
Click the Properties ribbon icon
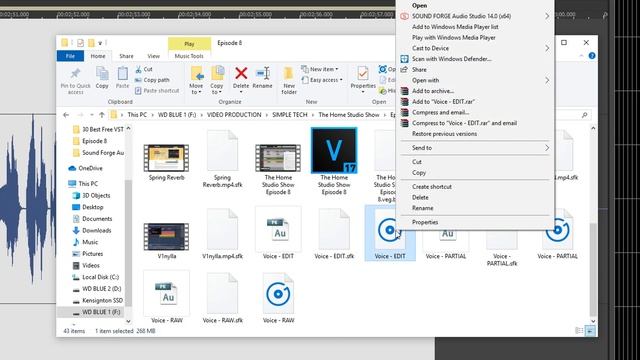(x=363, y=73)
